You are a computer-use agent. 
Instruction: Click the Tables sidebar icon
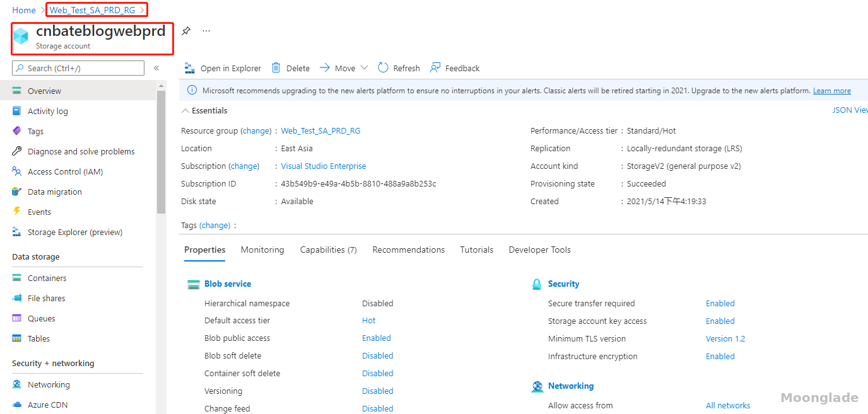pos(17,338)
